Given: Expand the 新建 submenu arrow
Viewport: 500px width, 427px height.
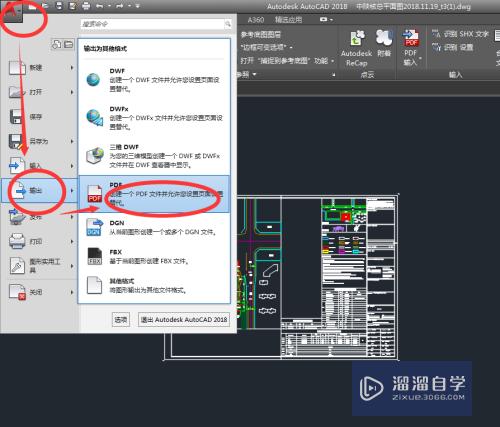Looking at the screenshot, I should point(72,68).
